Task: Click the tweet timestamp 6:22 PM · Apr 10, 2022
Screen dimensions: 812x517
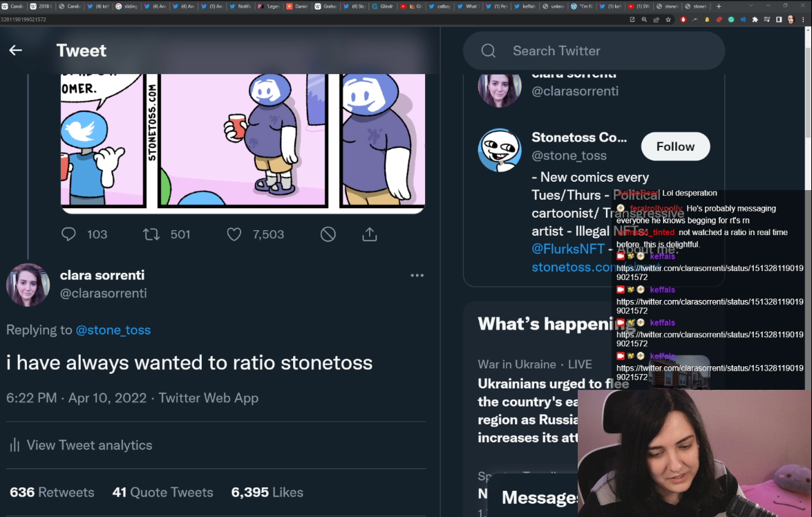Action: 76,398
